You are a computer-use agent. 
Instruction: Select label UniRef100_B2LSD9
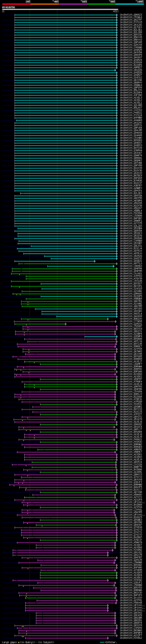[131, 32]
